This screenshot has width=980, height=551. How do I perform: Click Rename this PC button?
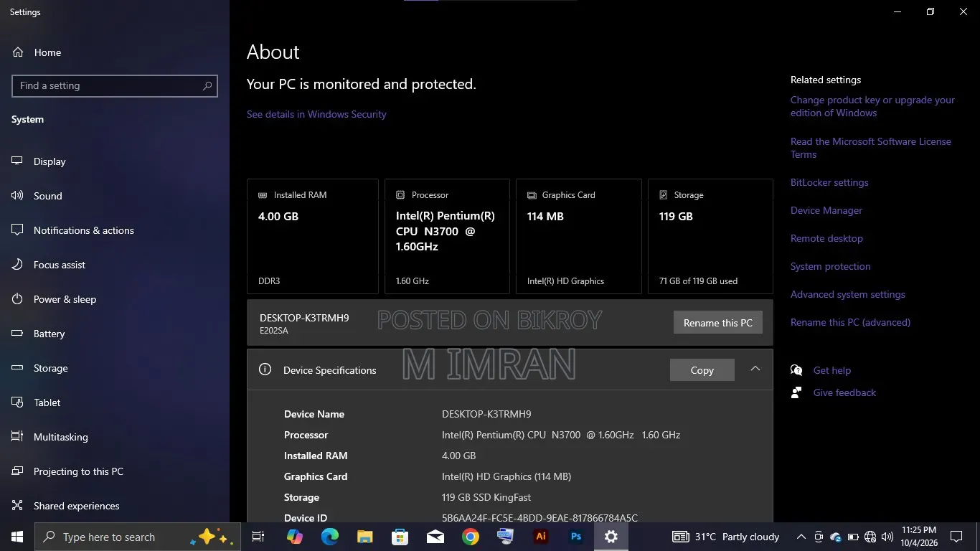pyautogui.click(x=717, y=323)
